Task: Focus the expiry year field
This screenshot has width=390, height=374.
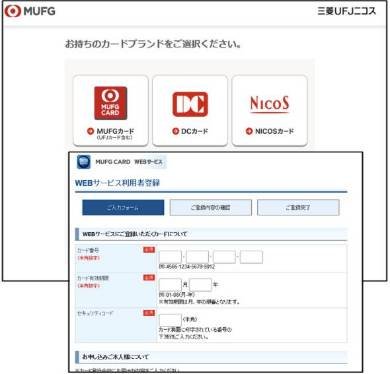Action: [201, 285]
